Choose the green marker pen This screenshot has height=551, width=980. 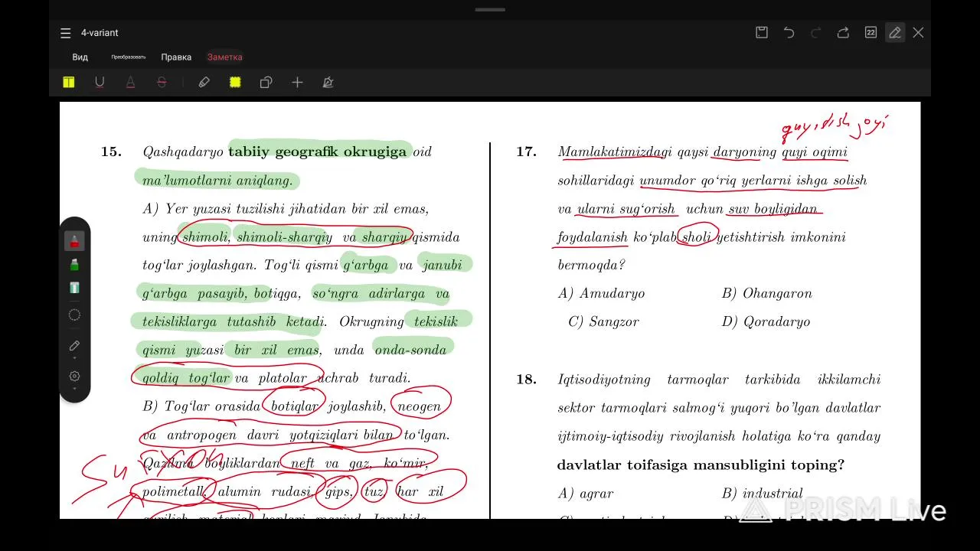(74, 265)
